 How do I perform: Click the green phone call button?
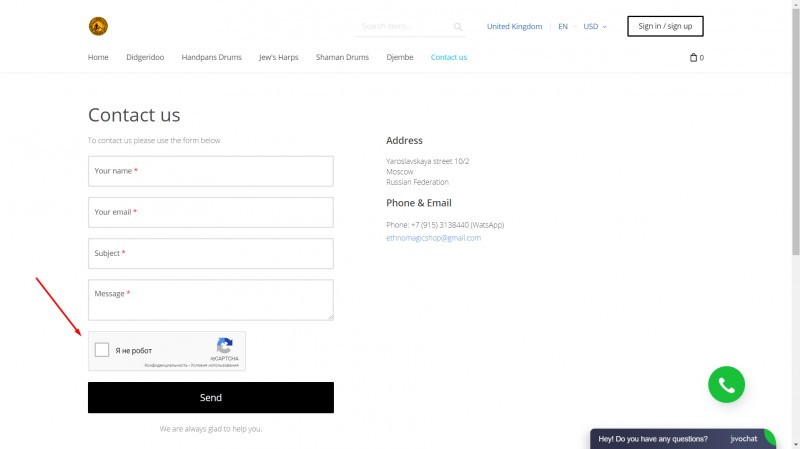(x=727, y=385)
